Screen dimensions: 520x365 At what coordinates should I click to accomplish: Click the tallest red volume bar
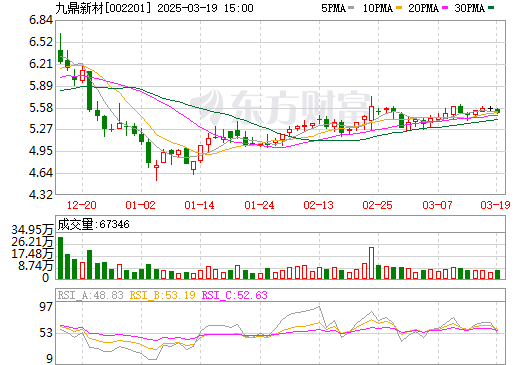[371, 263]
